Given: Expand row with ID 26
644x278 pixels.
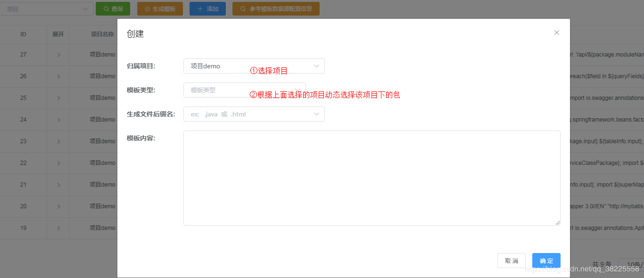Looking at the screenshot, I should coord(58,76).
